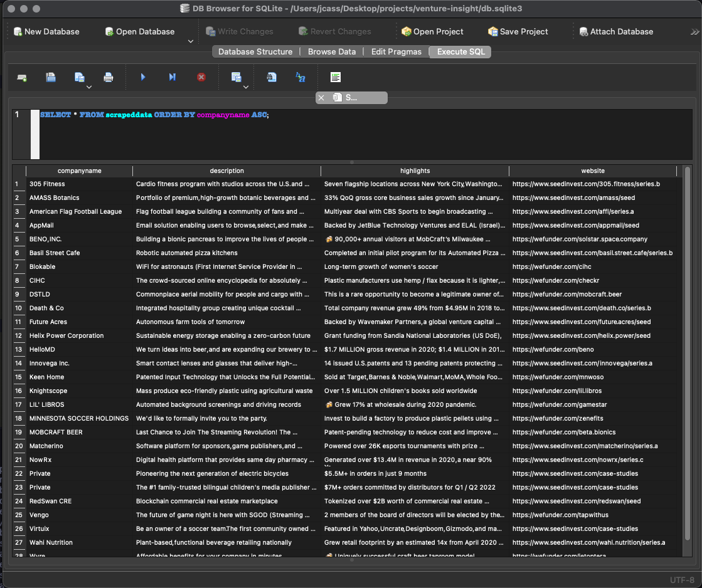The image size is (702, 588).
Task: Select row number 20 header
Action: 19,446
